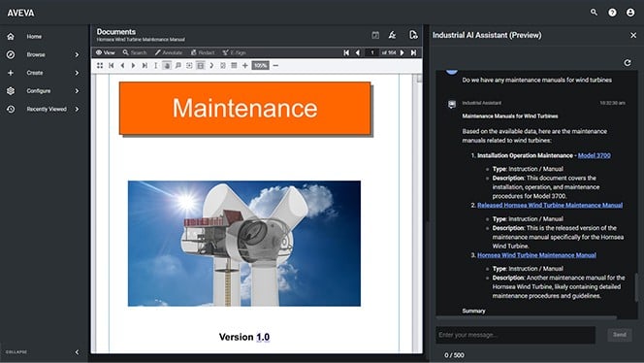Collapse the sidebar with the bottom chevron

77,352
